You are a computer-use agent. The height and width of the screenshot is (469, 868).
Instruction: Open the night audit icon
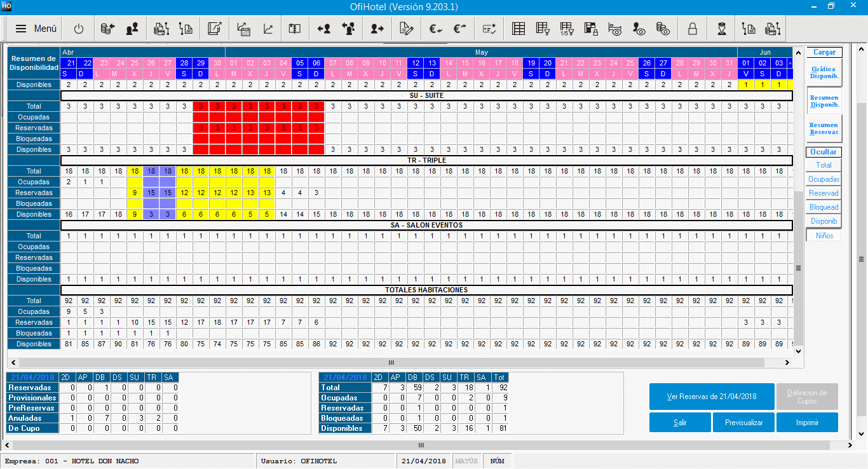pos(722,29)
